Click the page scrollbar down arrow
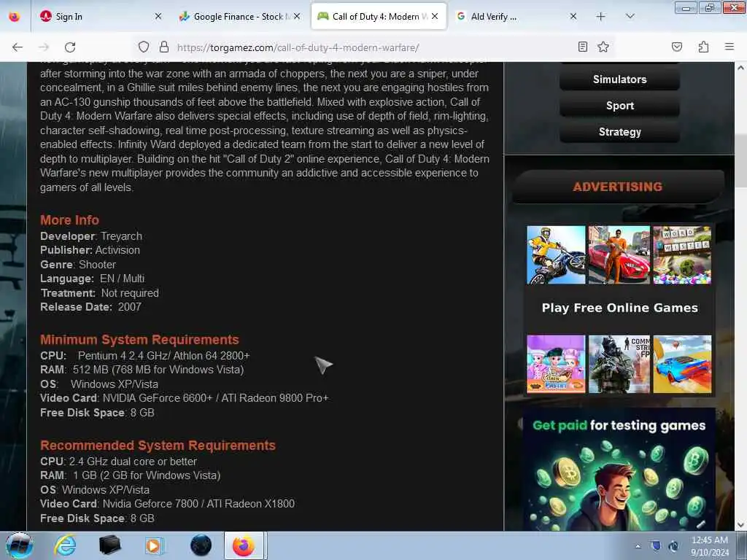747x560 pixels. 740,525
